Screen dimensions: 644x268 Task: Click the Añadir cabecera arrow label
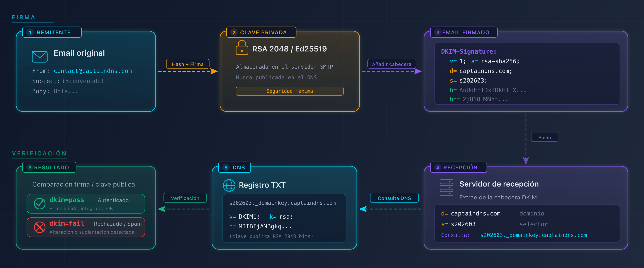(x=392, y=64)
